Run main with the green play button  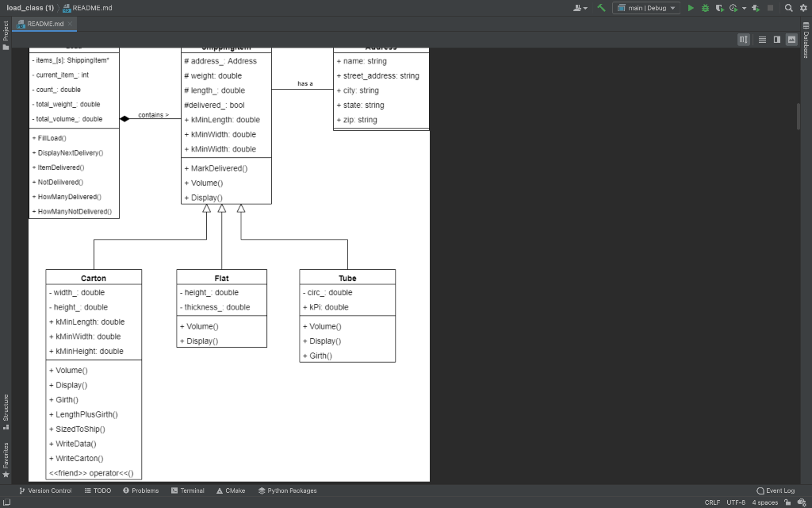(691, 8)
